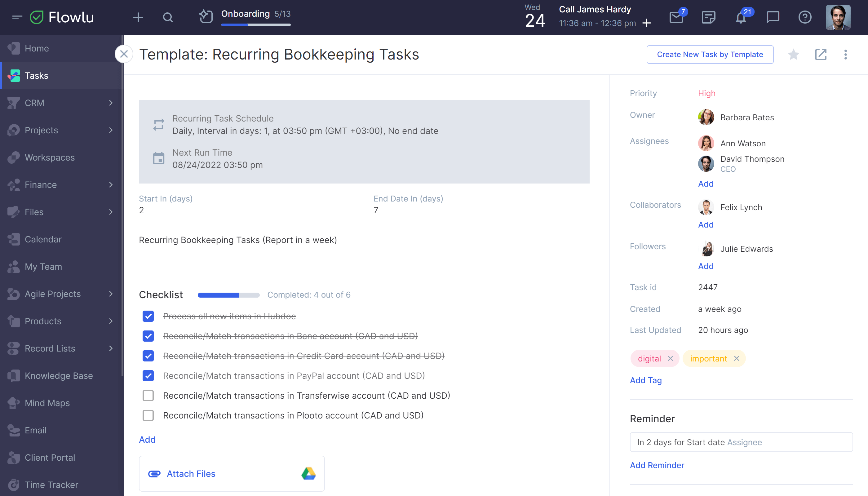The height and width of the screenshot is (496, 868).
Task: Click Create New Task by Template button
Action: pyautogui.click(x=710, y=54)
